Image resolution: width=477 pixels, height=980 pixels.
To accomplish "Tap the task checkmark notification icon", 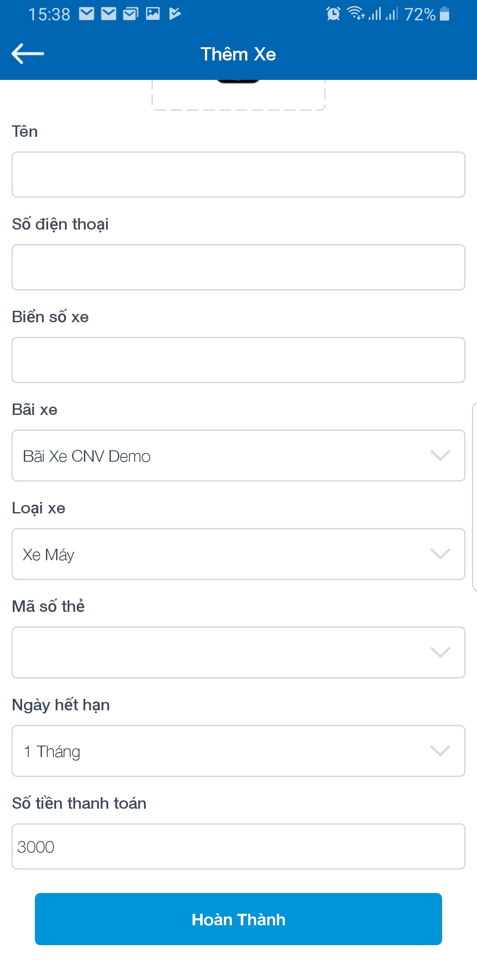I will point(175,14).
